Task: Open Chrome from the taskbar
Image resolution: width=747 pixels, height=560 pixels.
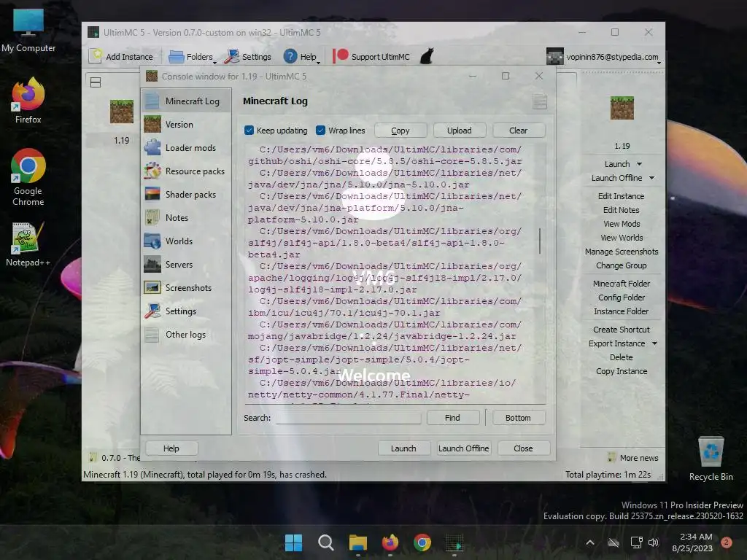Action: (x=422, y=542)
